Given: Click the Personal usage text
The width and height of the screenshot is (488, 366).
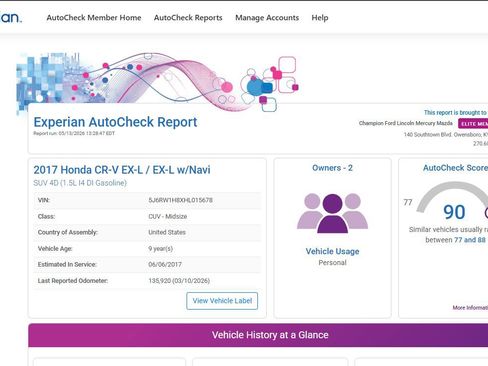Looking at the screenshot, I should tap(332, 263).
